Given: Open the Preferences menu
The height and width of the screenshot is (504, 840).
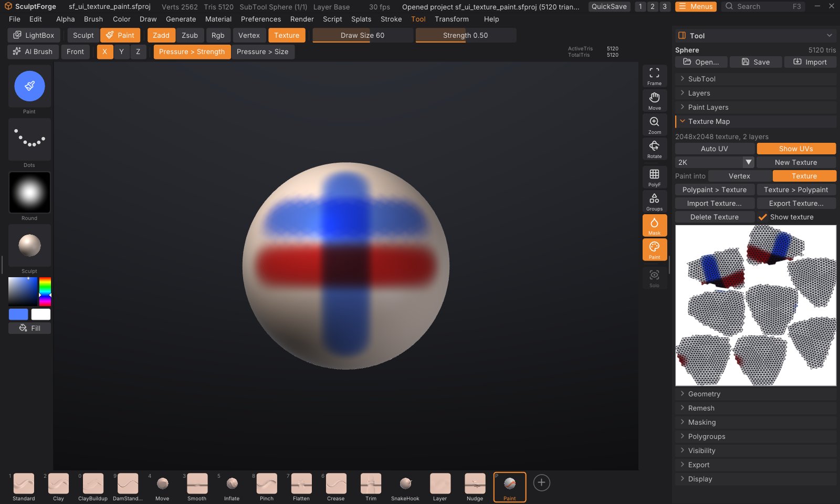Looking at the screenshot, I should pyautogui.click(x=261, y=19).
